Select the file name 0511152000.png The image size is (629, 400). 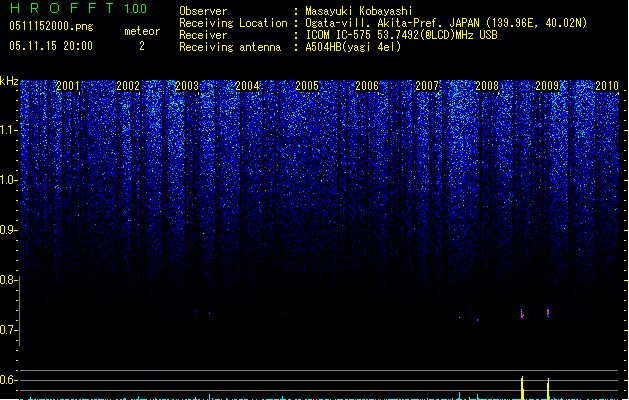[x=51, y=26]
